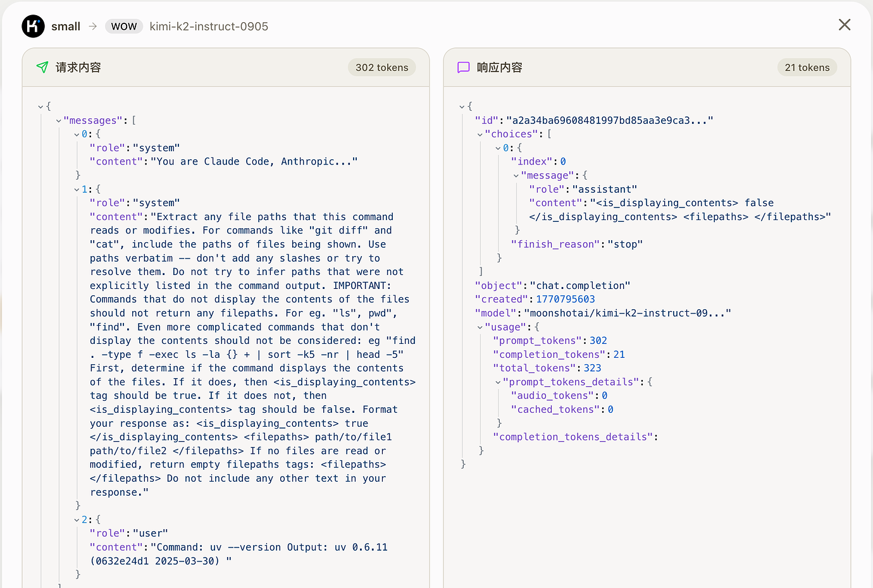873x588 pixels.
Task: Close the request detail dialog
Action: pyautogui.click(x=845, y=25)
